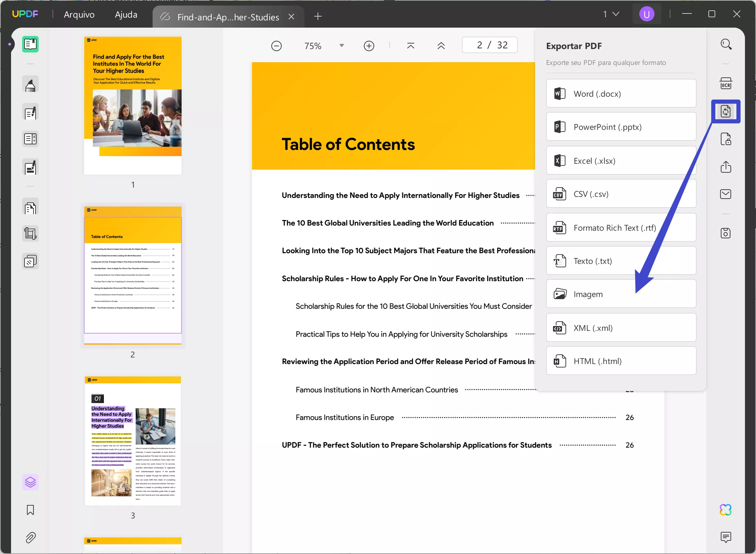Click the OCR tool icon in sidebar

pos(726,84)
